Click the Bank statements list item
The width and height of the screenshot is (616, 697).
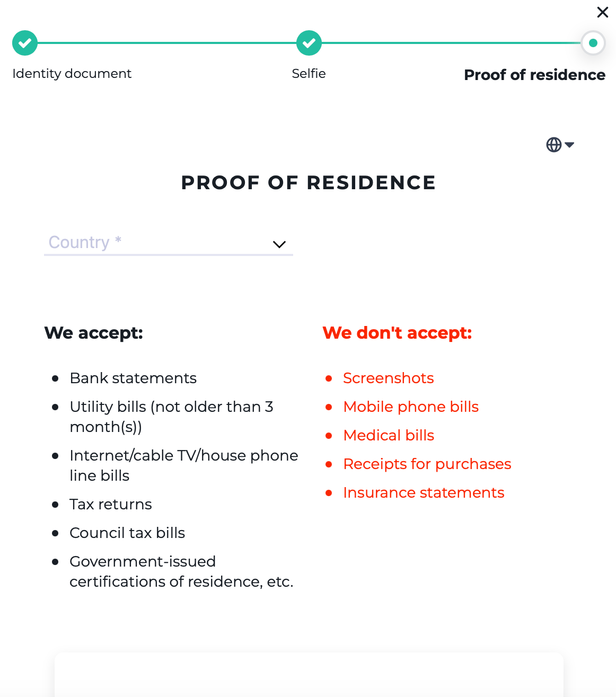(133, 378)
